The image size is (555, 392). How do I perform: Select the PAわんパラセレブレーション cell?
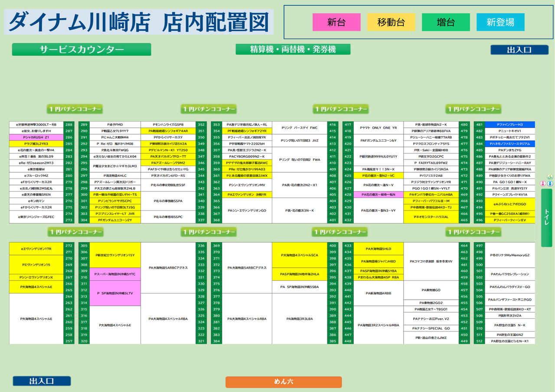510,274
